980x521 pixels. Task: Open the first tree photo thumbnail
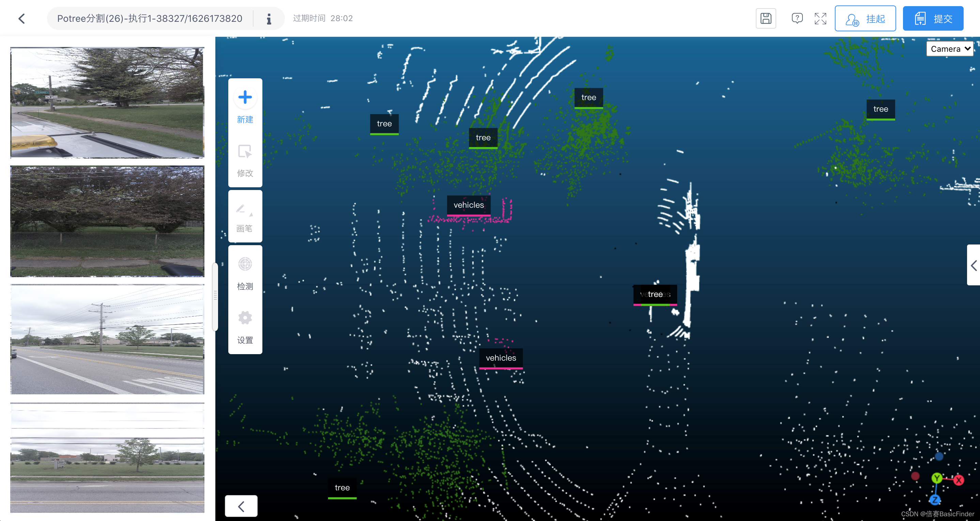point(107,102)
